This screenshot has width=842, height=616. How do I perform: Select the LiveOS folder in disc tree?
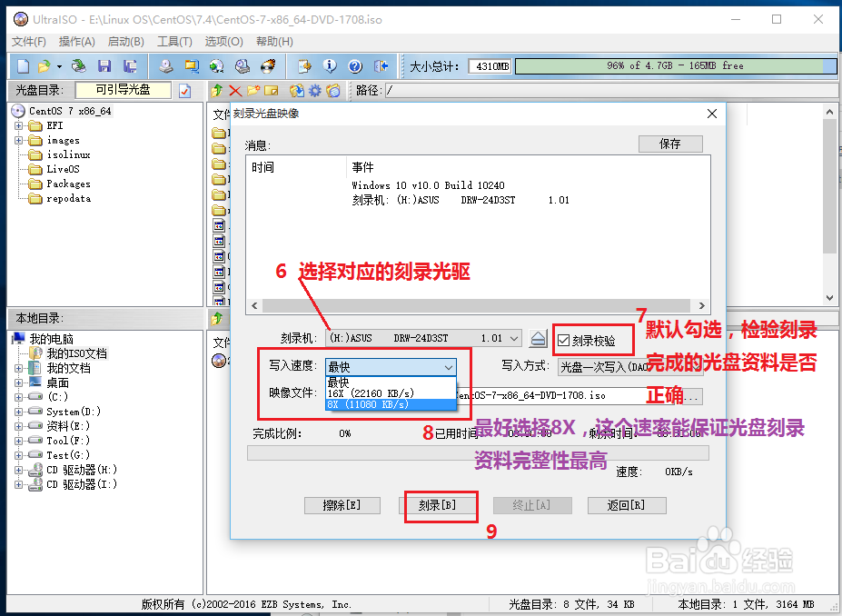tap(63, 169)
